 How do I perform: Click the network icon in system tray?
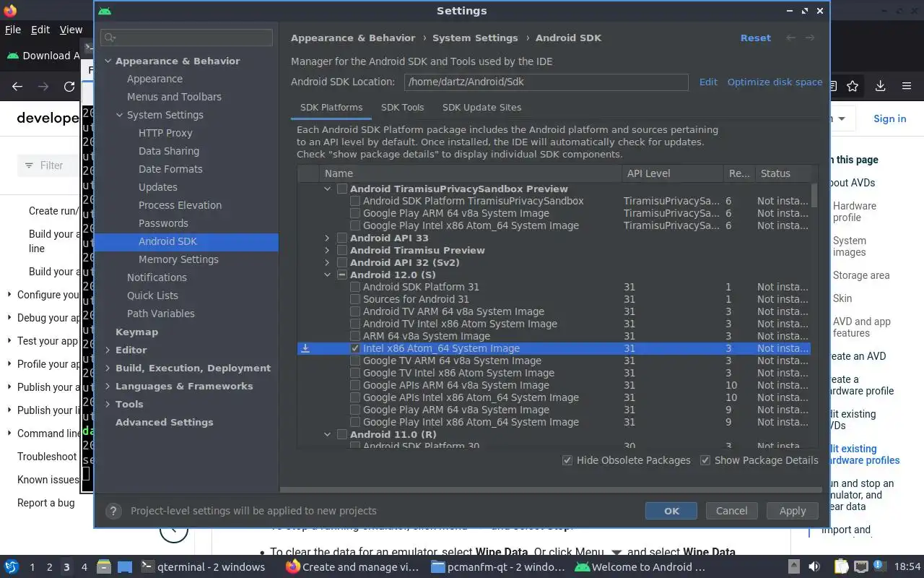pos(860,567)
